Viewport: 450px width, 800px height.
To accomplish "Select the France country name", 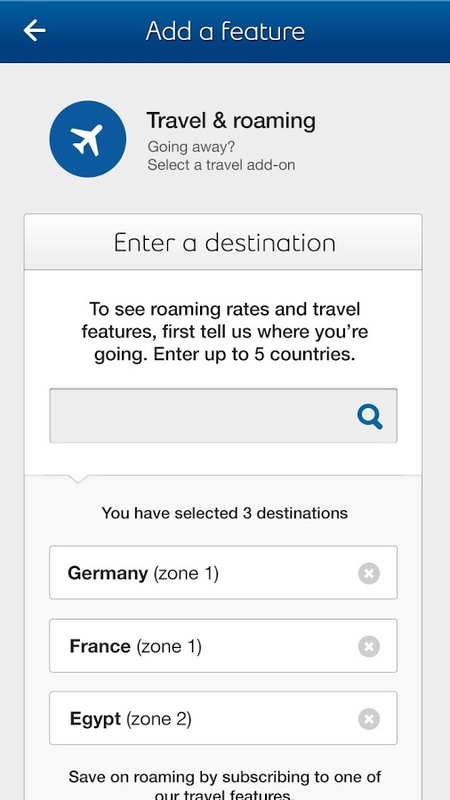I will pyautogui.click(x=100, y=646).
